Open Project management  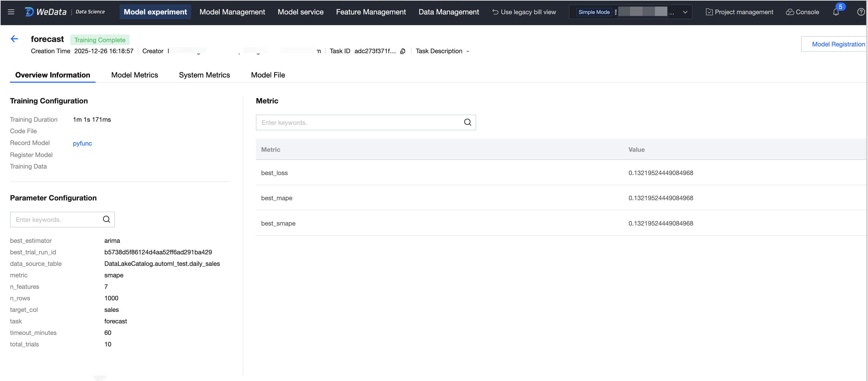[739, 12]
